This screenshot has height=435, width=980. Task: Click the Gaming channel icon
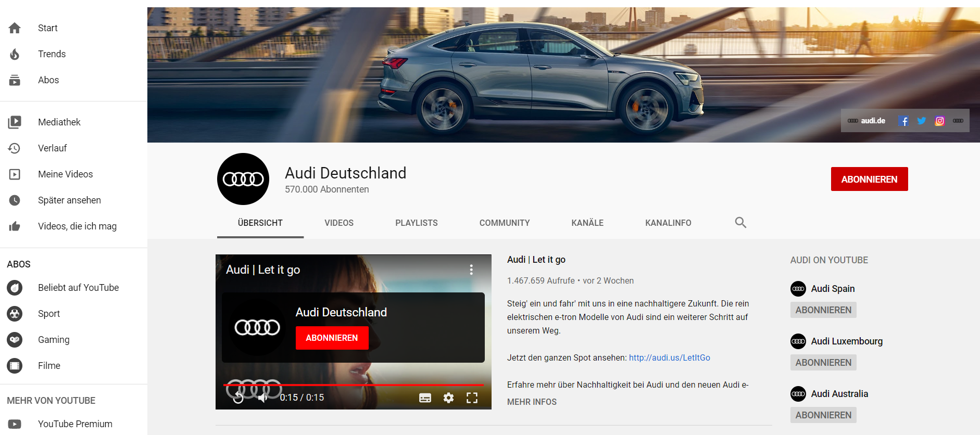(15, 340)
